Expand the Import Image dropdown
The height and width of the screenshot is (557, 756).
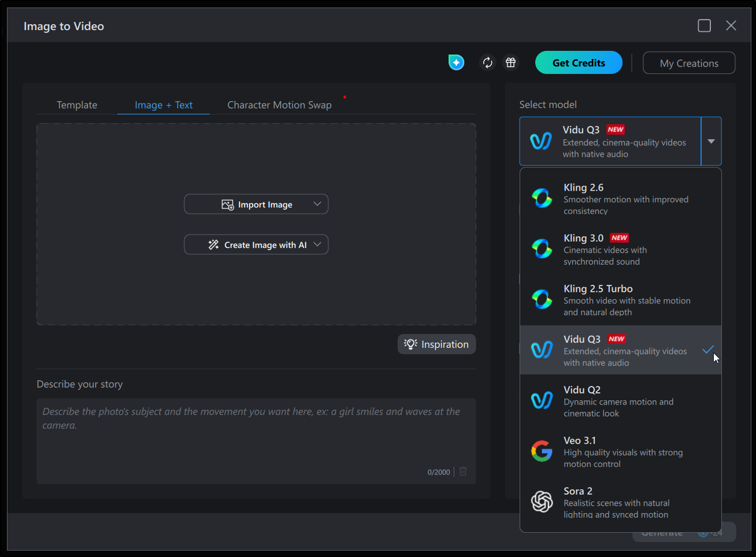(317, 204)
